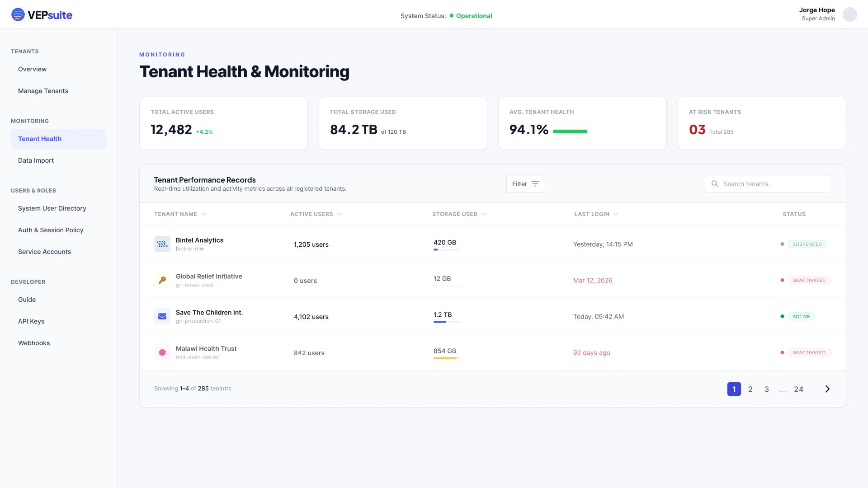Click the Bintel Analytics tenant icon
This screenshot has height=488, width=868.
pos(162,244)
